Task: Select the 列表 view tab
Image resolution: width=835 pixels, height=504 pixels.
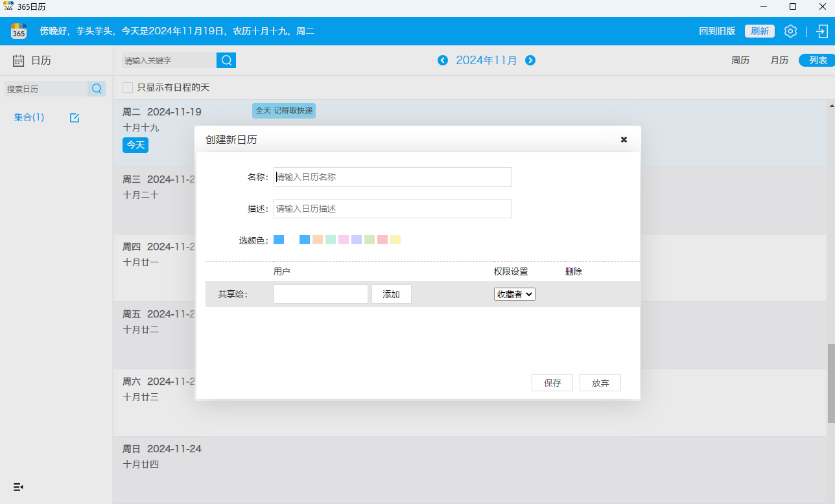Action: (817, 60)
